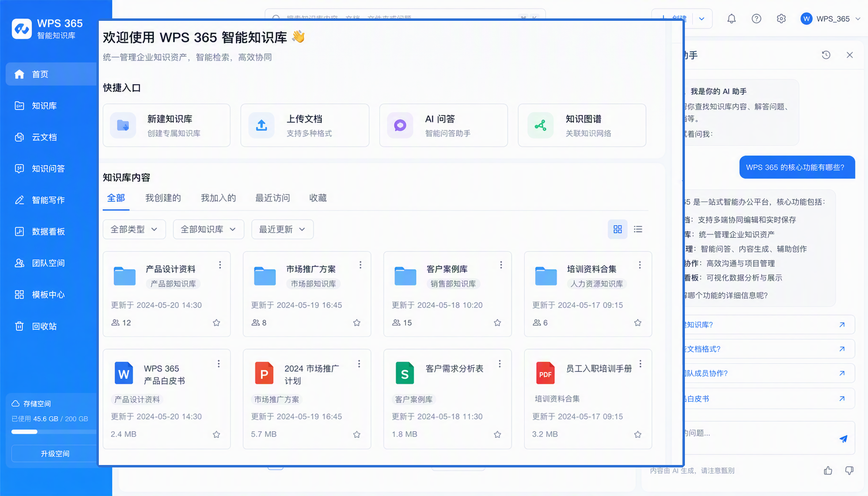This screenshot has width=868, height=496.
Task: Select the 我创建的 tab
Action: point(163,198)
